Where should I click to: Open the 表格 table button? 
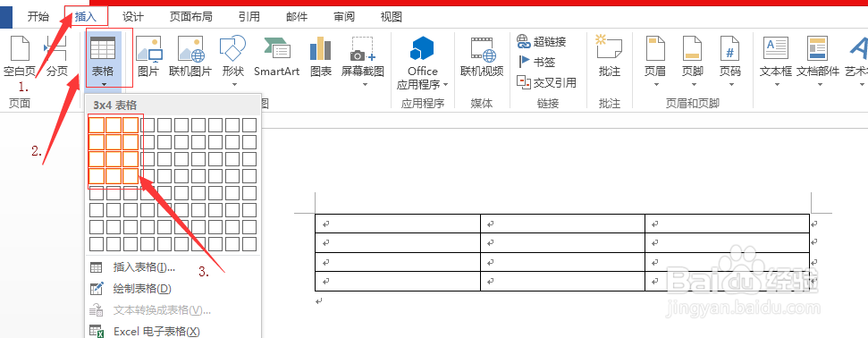coord(103,61)
